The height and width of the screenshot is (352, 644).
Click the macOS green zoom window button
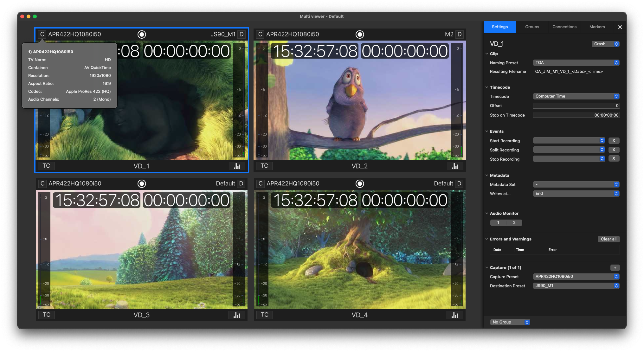35,16
